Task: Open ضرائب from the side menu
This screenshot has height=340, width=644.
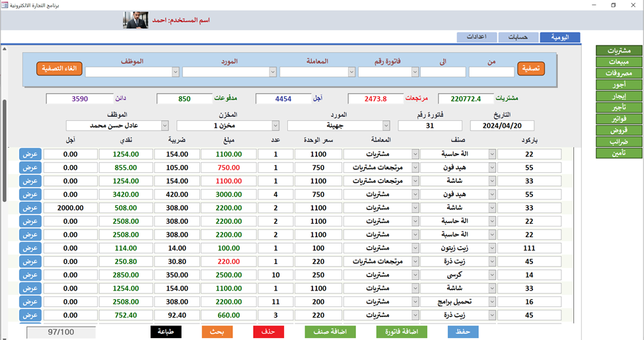Action: point(619,142)
